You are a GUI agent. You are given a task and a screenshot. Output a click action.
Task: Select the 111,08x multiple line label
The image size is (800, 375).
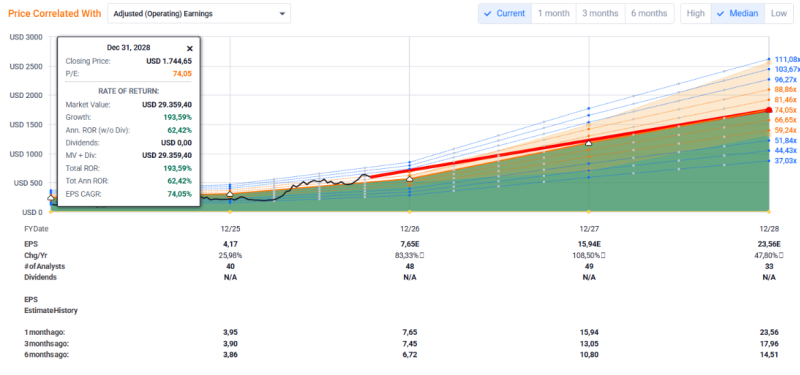click(x=785, y=59)
